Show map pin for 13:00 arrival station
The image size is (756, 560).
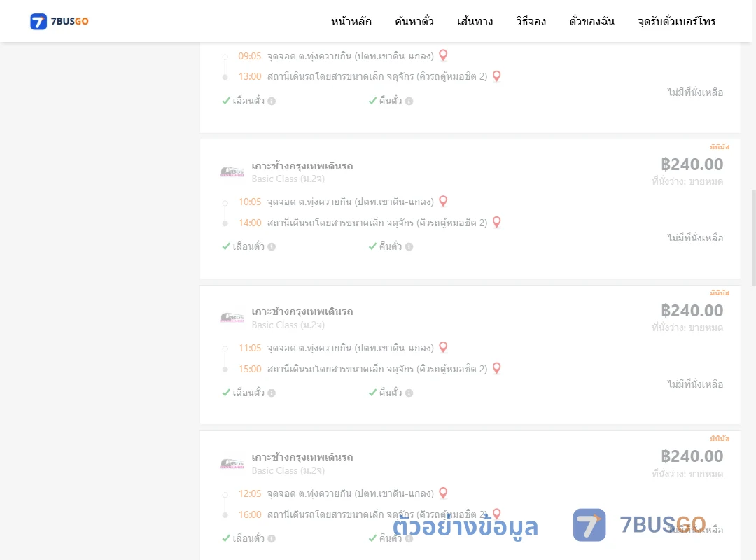point(496,76)
